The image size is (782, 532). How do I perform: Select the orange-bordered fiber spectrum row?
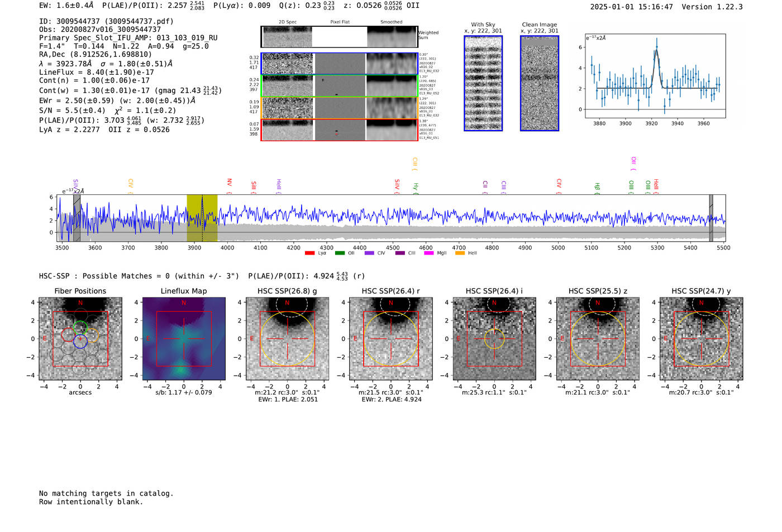tap(339, 108)
